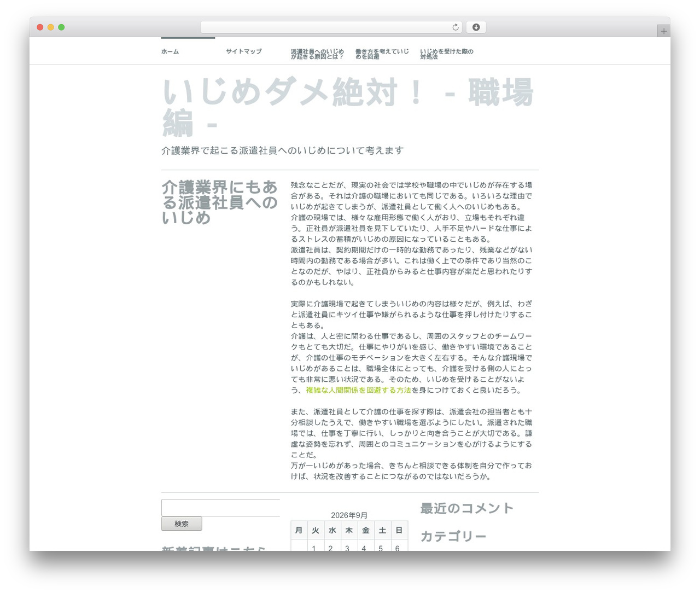Select the 月 column header in calendar
Viewport: 700px width, 593px height.
click(299, 530)
